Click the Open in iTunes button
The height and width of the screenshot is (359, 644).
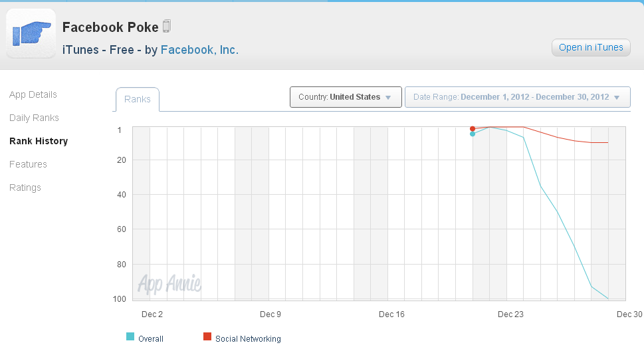tap(591, 47)
